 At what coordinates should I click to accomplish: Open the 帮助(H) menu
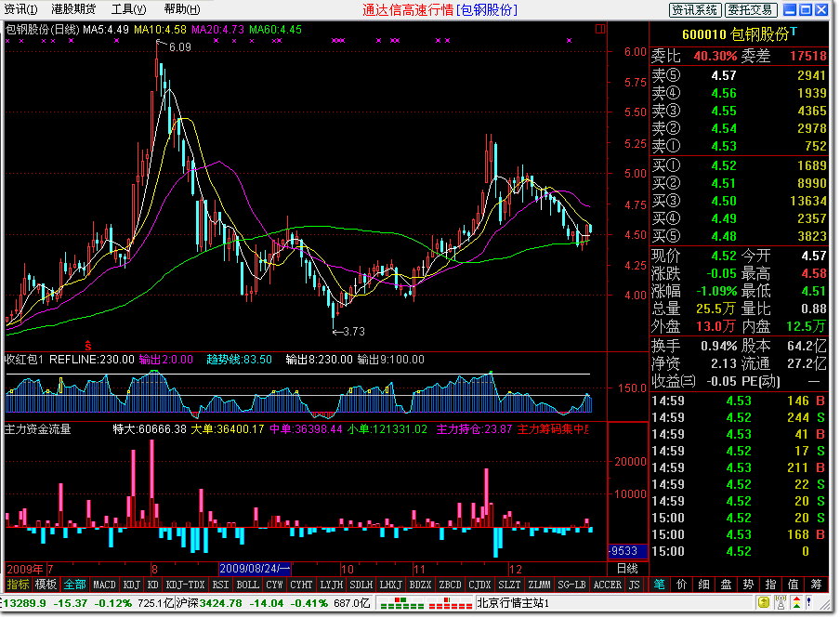click(x=182, y=9)
